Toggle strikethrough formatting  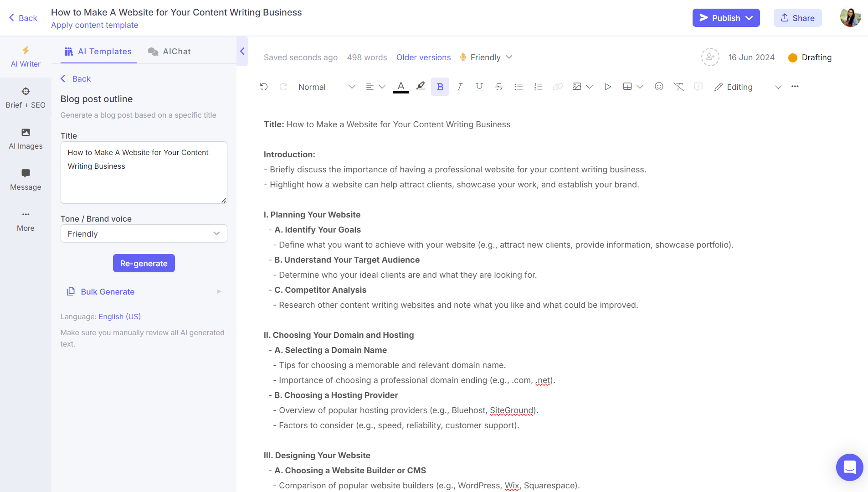point(499,87)
